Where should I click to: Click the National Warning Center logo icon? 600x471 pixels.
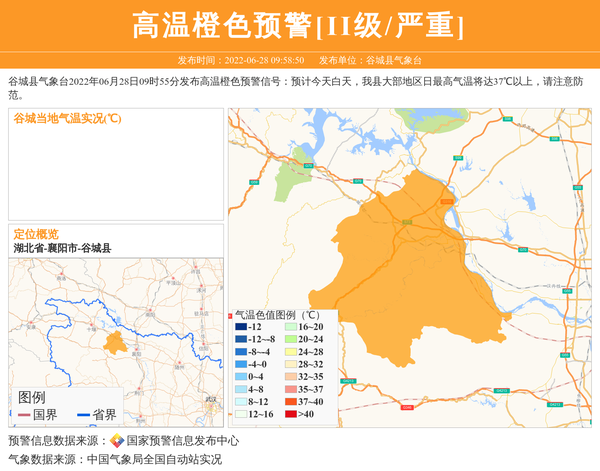point(117,440)
